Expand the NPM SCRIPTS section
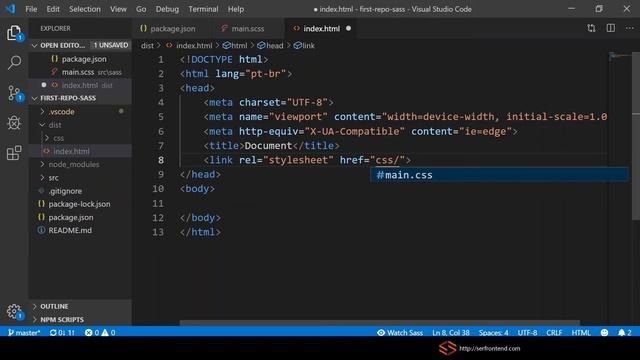 pyautogui.click(x=80, y=320)
